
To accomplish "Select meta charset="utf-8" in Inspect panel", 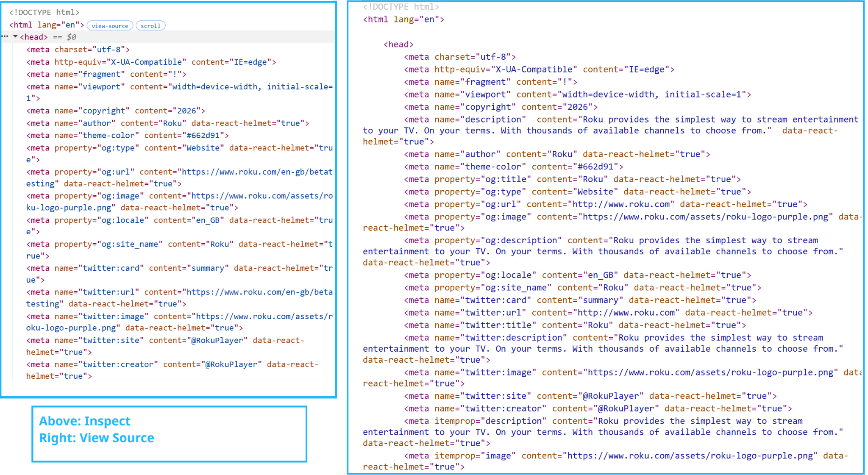I will tap(78, 50).
